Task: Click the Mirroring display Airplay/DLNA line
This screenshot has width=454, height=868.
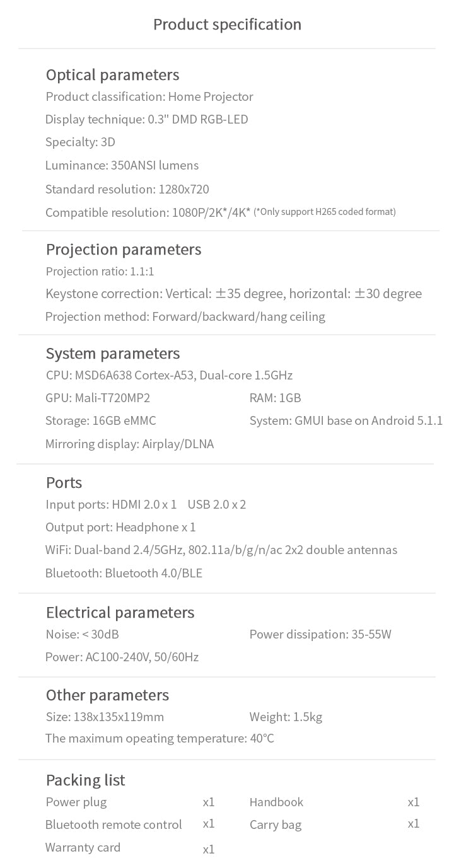Action: pos(129,444)
